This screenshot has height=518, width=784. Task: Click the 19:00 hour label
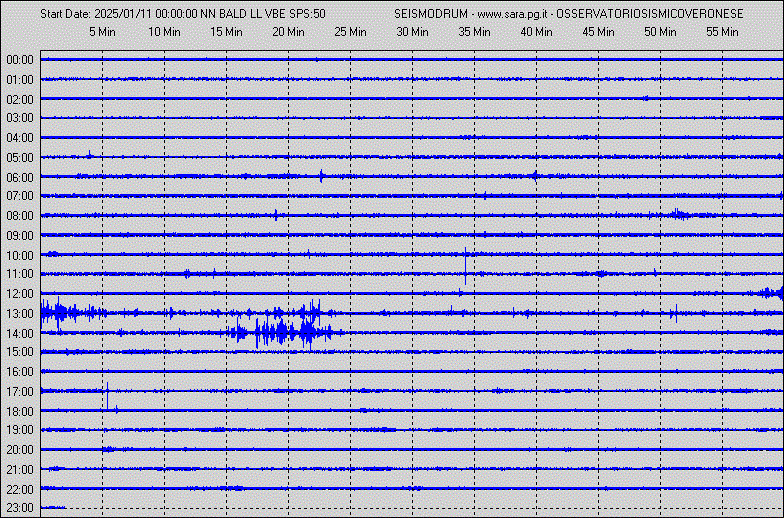pyautogui.click(x=20, y=430)
